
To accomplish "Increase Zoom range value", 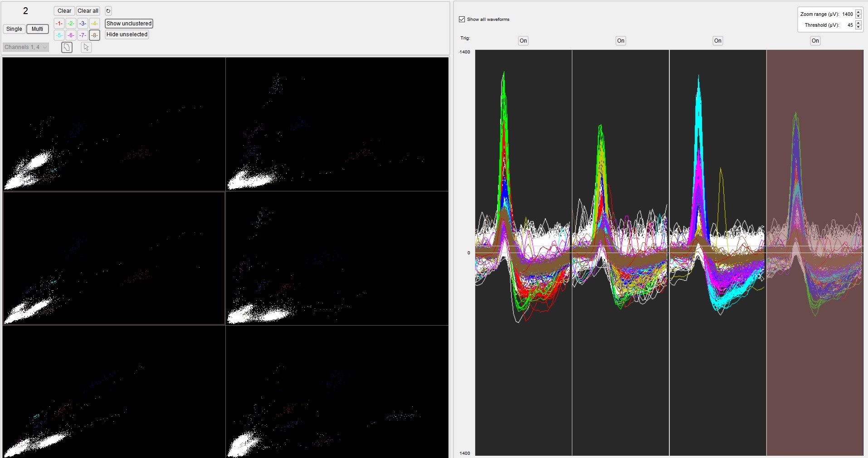I will pyautogui.click(x=858, y=12).
